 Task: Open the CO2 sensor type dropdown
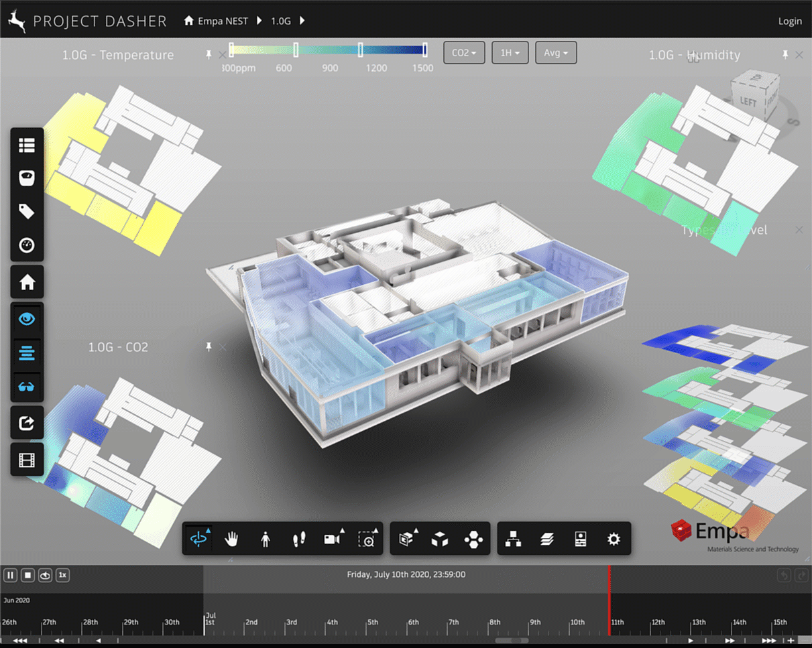click(463, 52)
